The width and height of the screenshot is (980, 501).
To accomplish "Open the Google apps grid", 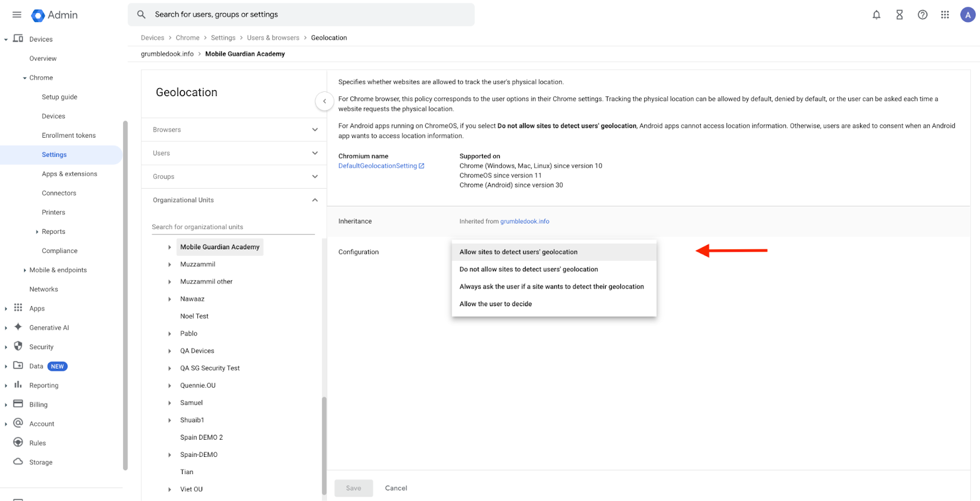I will pyautogui.click(x=945, y=15).
